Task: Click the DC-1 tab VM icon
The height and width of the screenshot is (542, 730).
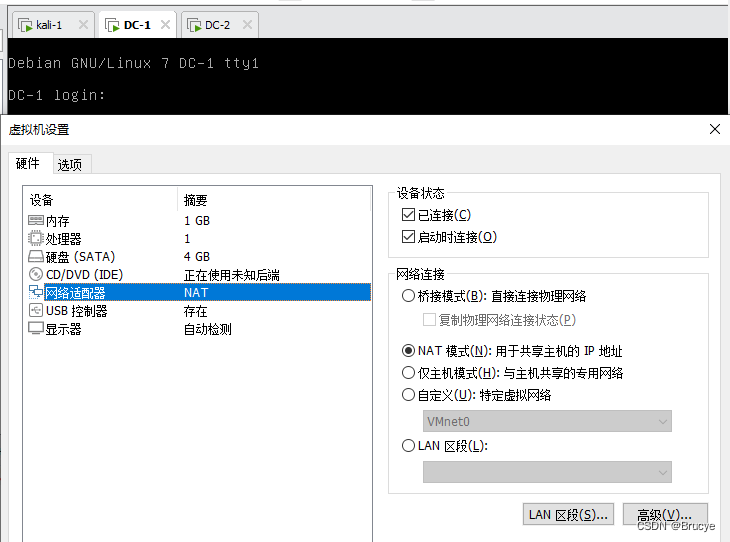Action: point(112,25)
